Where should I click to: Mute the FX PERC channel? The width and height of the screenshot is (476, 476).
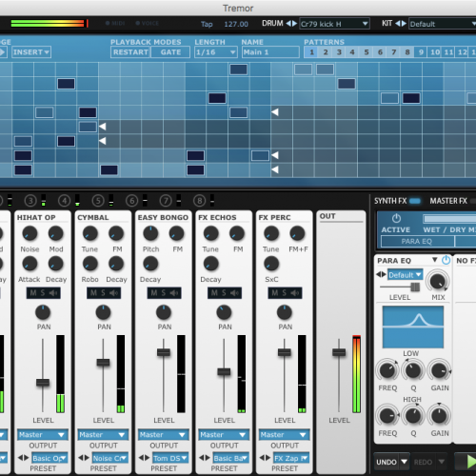click(275, 293)
